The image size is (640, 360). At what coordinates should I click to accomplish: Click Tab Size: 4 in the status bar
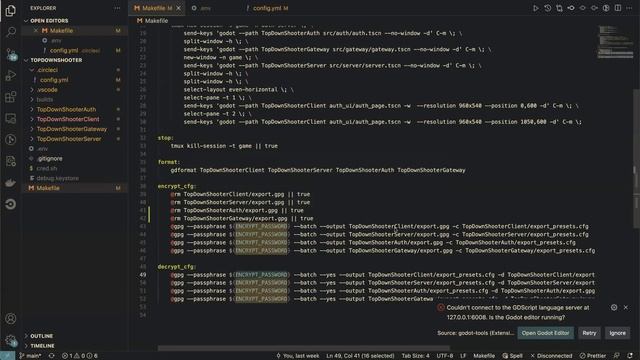(x=416, y=356)
